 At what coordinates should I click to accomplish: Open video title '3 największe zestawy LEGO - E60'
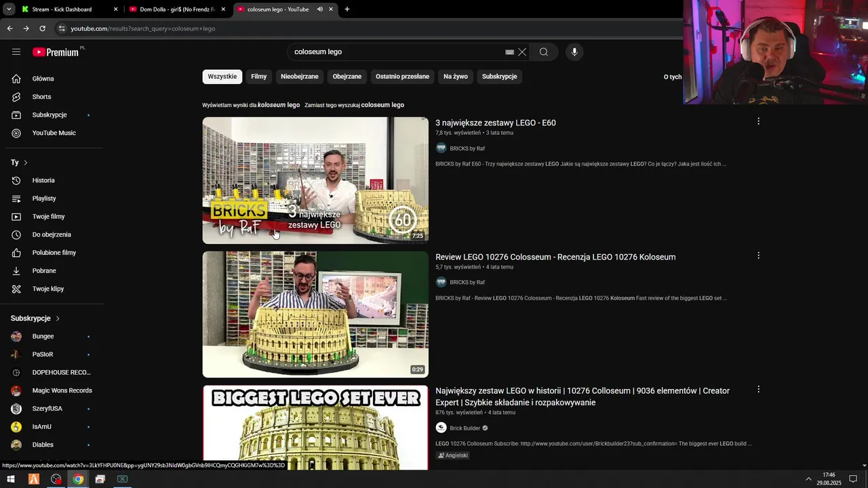(x=496, y=123)
